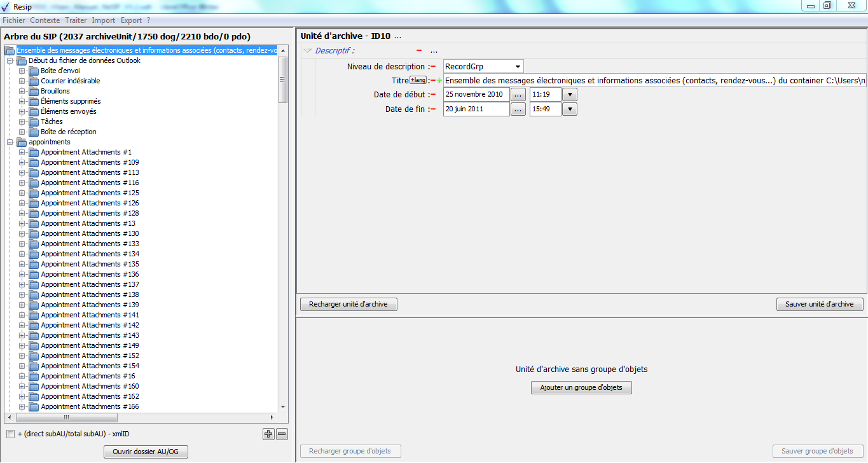Open the Date de fin calendar picker
The image size is (868, 463).
pyautogui.click(x=518, y=109)
